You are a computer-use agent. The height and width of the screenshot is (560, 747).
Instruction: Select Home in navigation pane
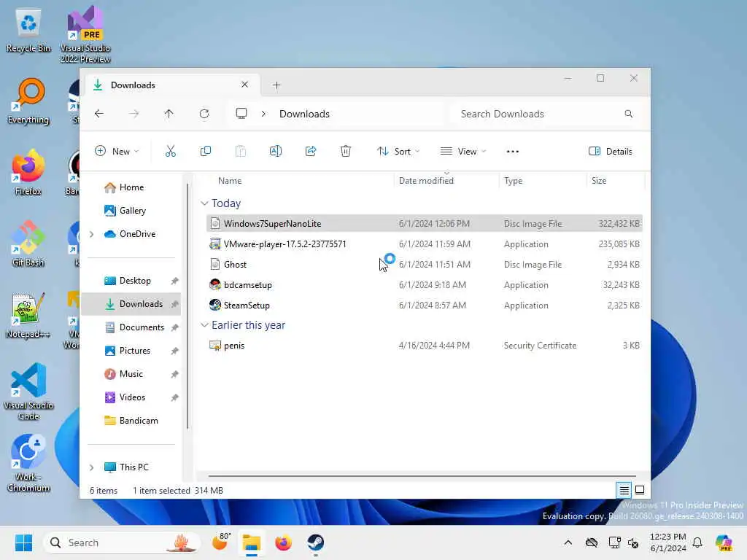131,187
